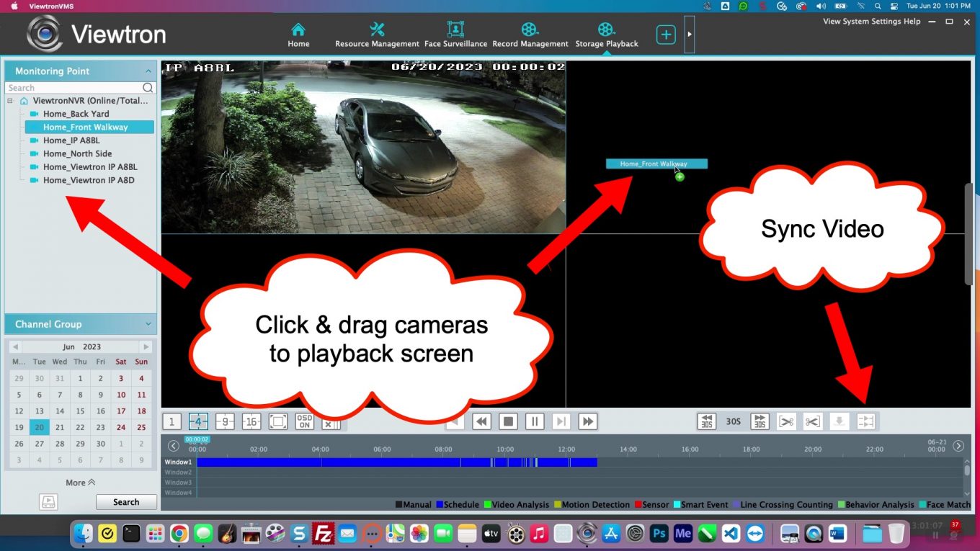Set the clip start with the scissors icon
Screen dimensions: 980x551
coord(786,421)
